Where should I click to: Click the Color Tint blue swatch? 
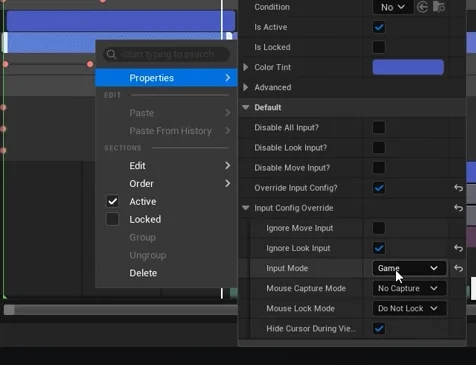[408, 67]
